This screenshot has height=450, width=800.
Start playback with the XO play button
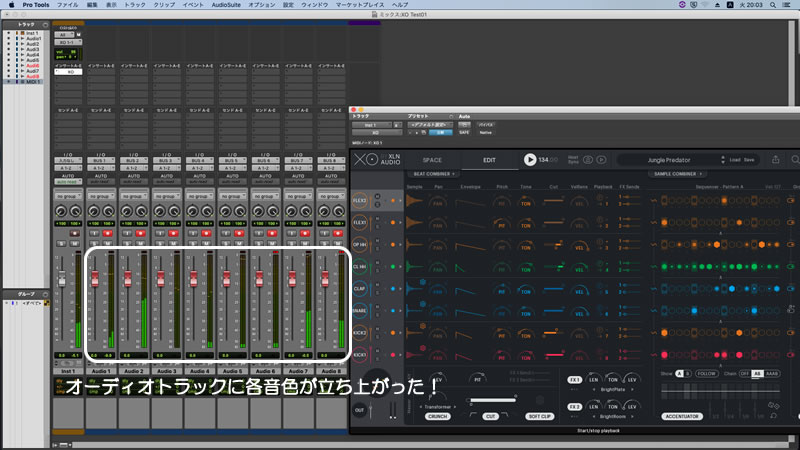530,160
